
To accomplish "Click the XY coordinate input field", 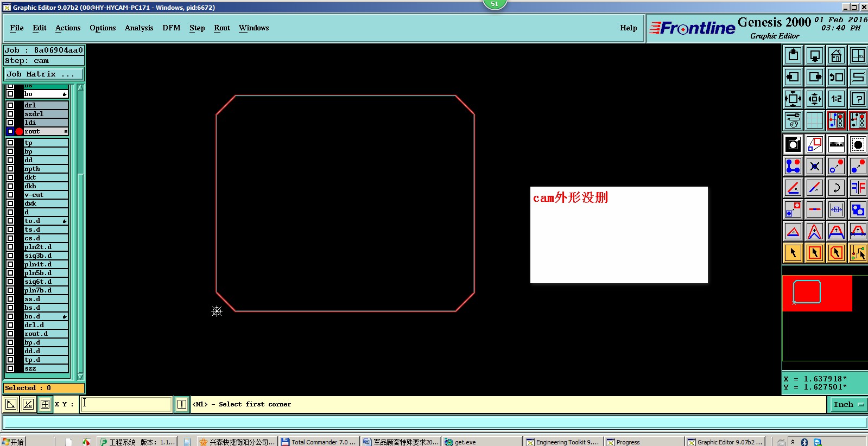I will 126,404.
